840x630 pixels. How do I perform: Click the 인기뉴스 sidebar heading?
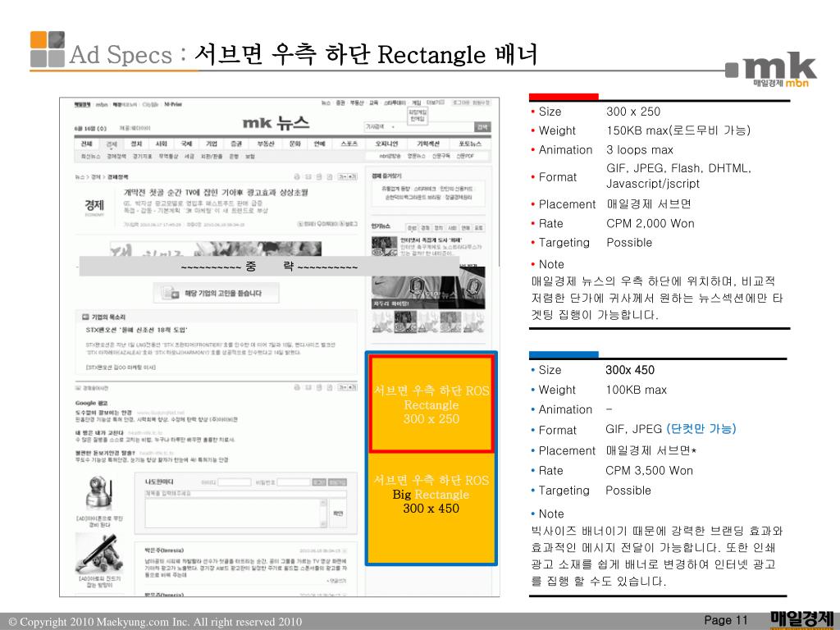[x=381, y=226]
